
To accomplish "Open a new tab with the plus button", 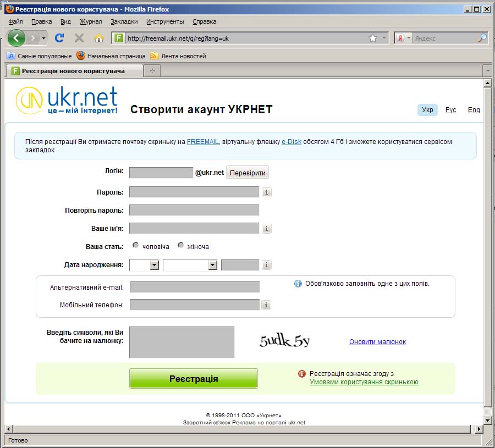I will (152, 71).
